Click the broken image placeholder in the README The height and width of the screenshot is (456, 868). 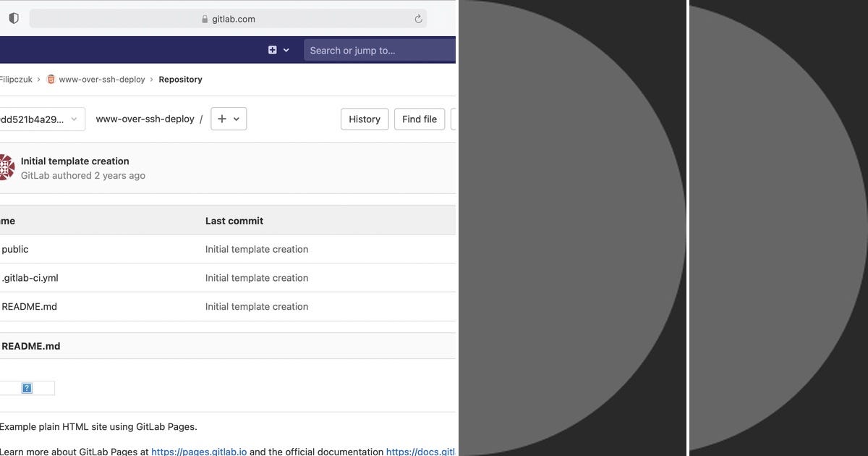pyautogui.click(x=27, y=388)
